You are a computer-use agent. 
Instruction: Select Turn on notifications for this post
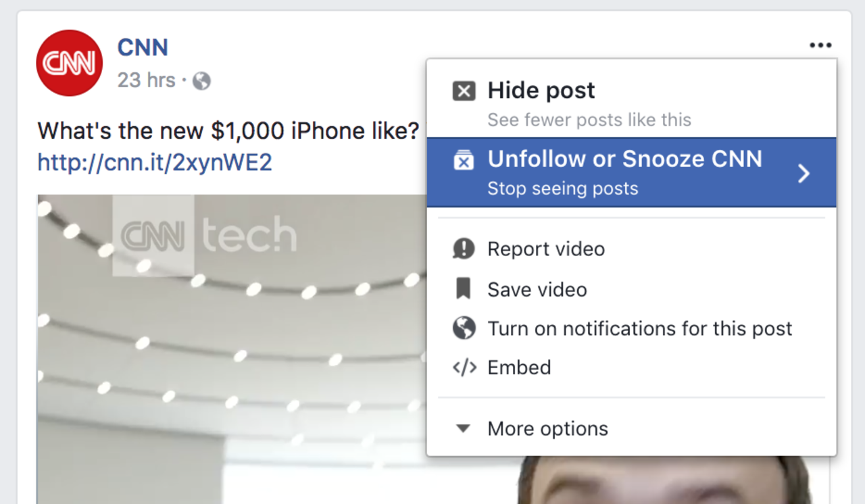639,328
